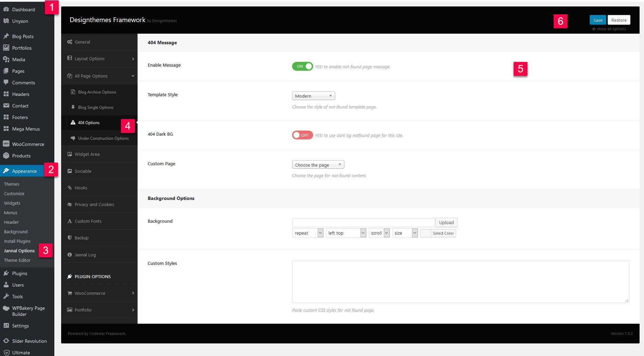The image size is (644, 356).
Task: Click the background image URL field
Action: tap(363, 222)
